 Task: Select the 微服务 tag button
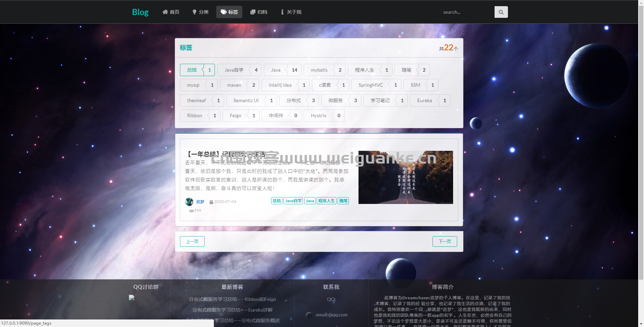341,100
